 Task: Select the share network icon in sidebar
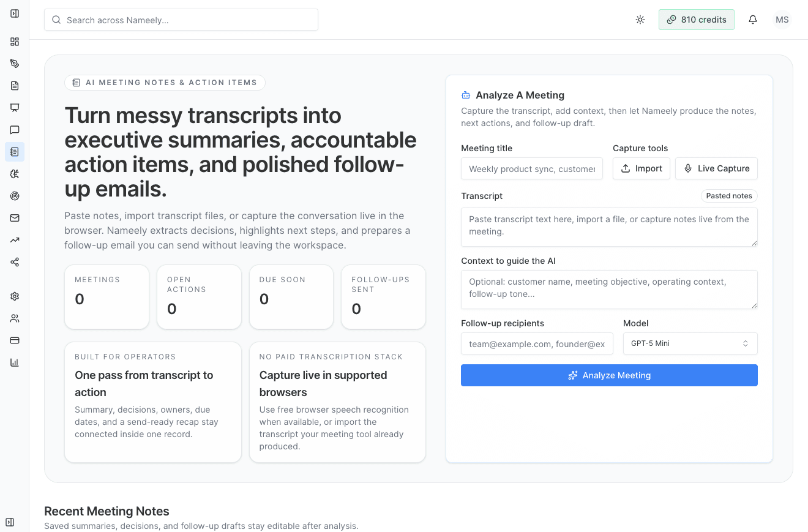tap(14, 261)
